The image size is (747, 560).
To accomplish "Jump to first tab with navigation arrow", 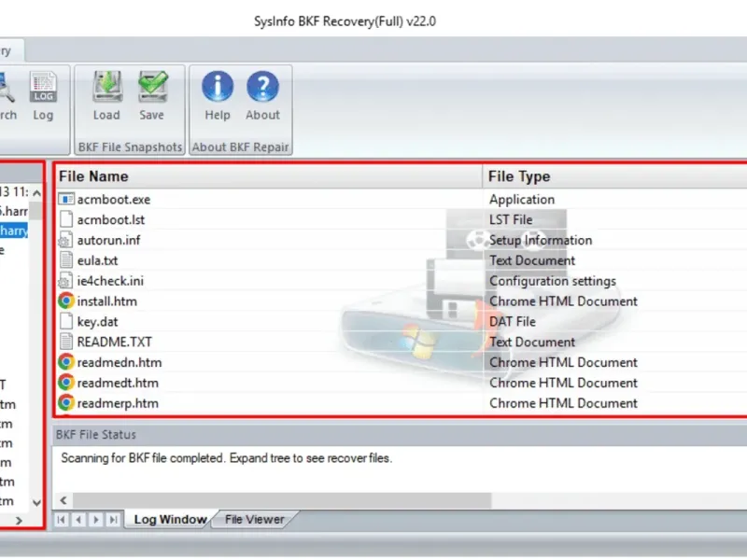I will point(61,520).
